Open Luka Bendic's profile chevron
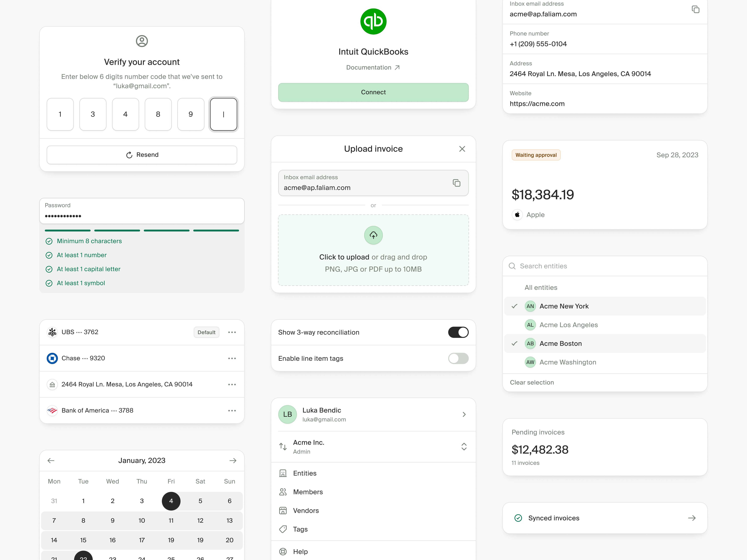The height and width of the screenshot is (560, 747). click(464, 415)
